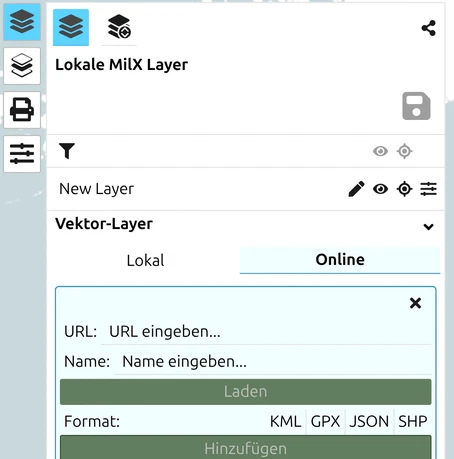Click the share icon
Screen dimensions: 454x459
pyautogui.click(x=428, y=28)
